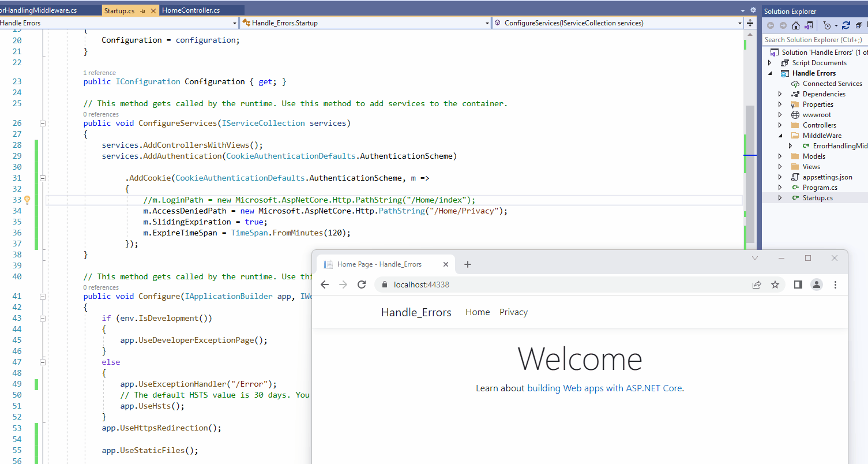Click the Sync with Active Document icon
The width and height of the screenshot is (868, 464).
[846, 25]
